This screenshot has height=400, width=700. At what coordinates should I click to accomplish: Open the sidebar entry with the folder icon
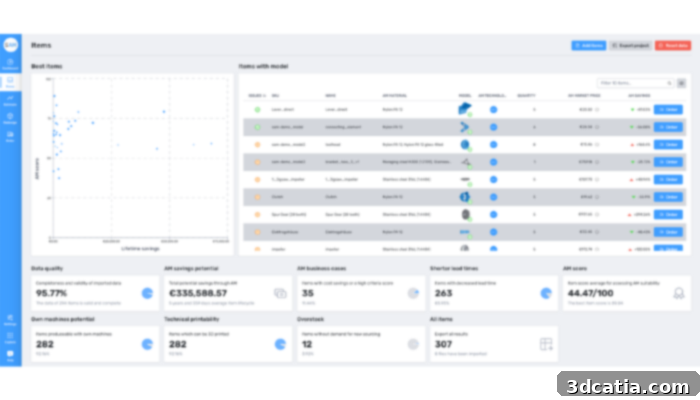click(10, 136)
